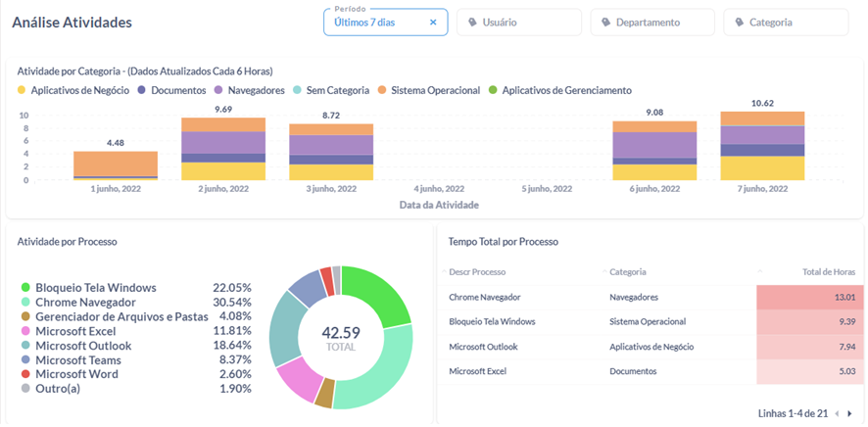Click the green Bloqueio Tela Windows legend dot
The image size is (868, 427).
pos(25,288)
